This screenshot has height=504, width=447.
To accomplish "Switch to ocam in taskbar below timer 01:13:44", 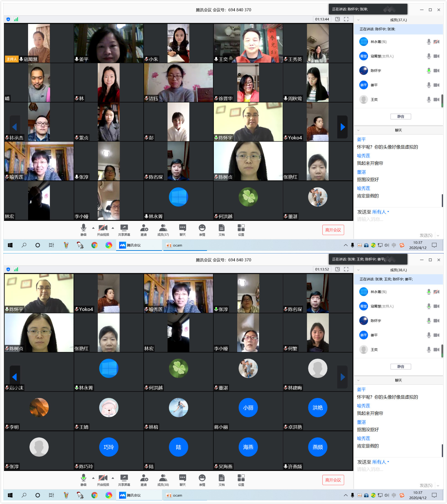I will [x=185, y=245].
